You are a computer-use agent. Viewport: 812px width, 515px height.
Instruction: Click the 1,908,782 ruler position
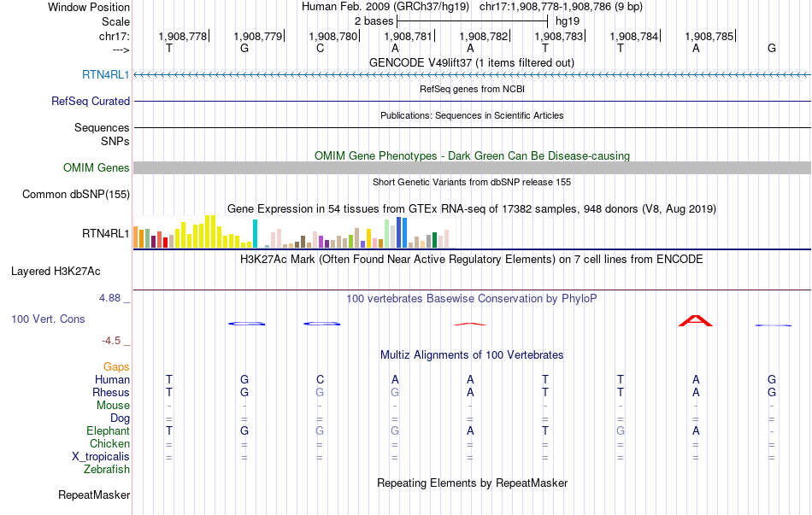point(484,36)
